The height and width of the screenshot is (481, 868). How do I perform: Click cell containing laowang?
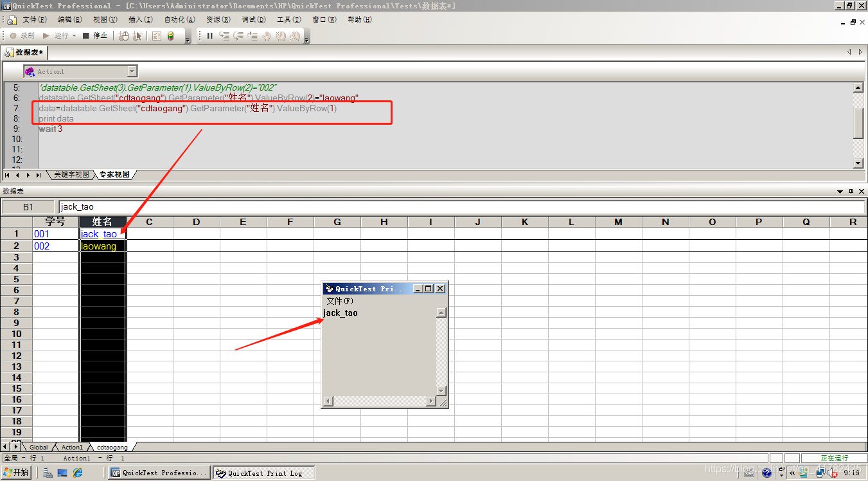(103, 246)
